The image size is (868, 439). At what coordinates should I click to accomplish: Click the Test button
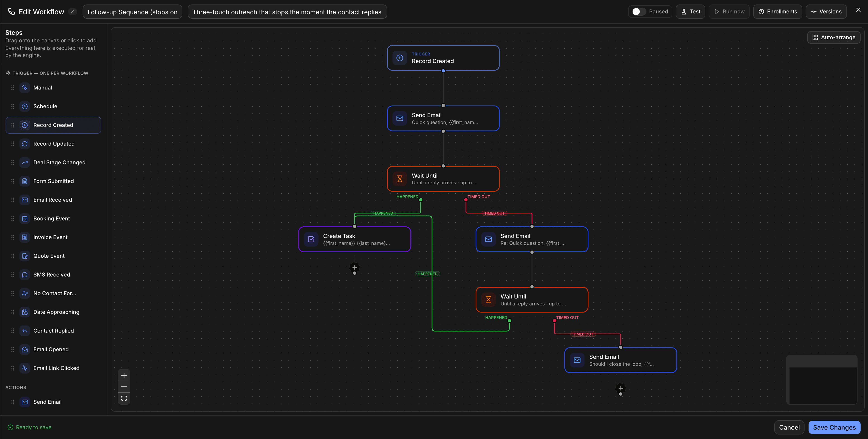tap(690, 12)
